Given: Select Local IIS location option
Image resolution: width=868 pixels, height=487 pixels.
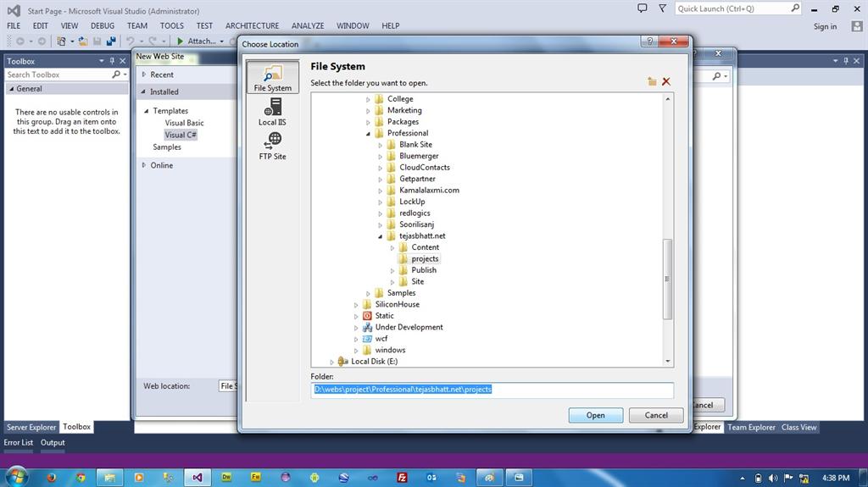Looking at the screenshot, I should pos(272,111).
